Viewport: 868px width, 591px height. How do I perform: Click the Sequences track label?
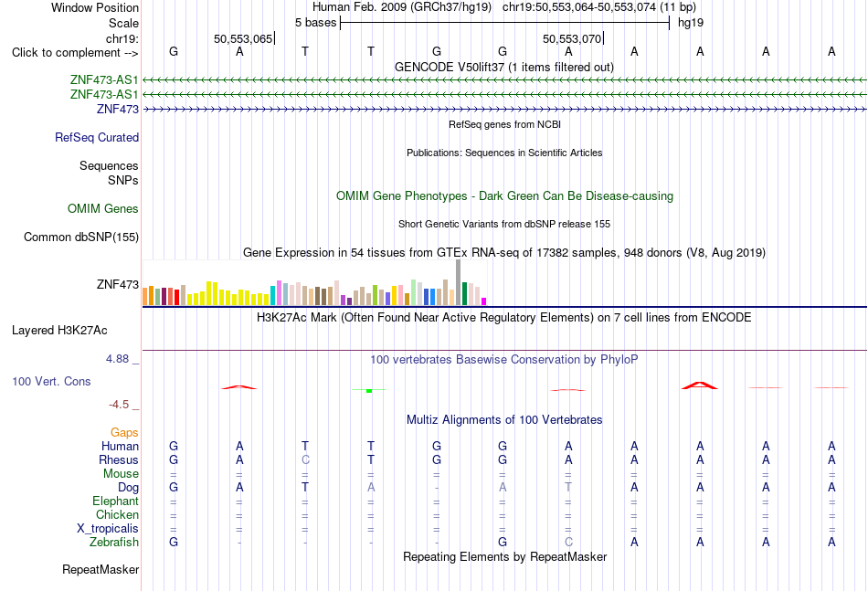109,165
